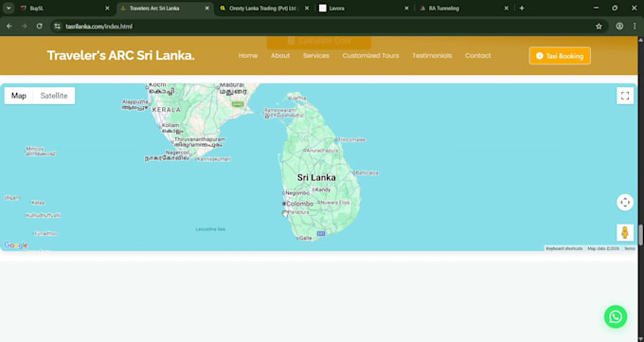Screen dimensions: 644x342
Task: Toggle the map fullscreen view
Action: pyautogui.click(x=625, y=96)
